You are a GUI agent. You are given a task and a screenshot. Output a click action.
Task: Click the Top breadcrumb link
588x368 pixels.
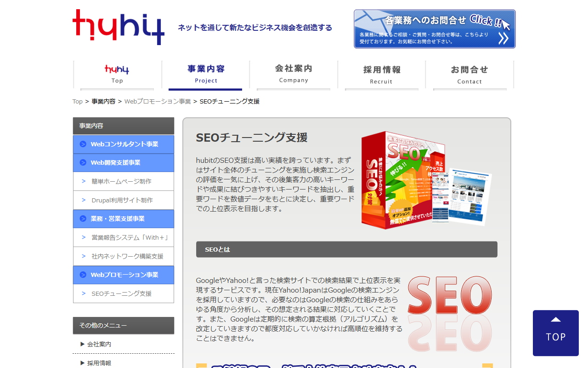[x=78, y=101]
